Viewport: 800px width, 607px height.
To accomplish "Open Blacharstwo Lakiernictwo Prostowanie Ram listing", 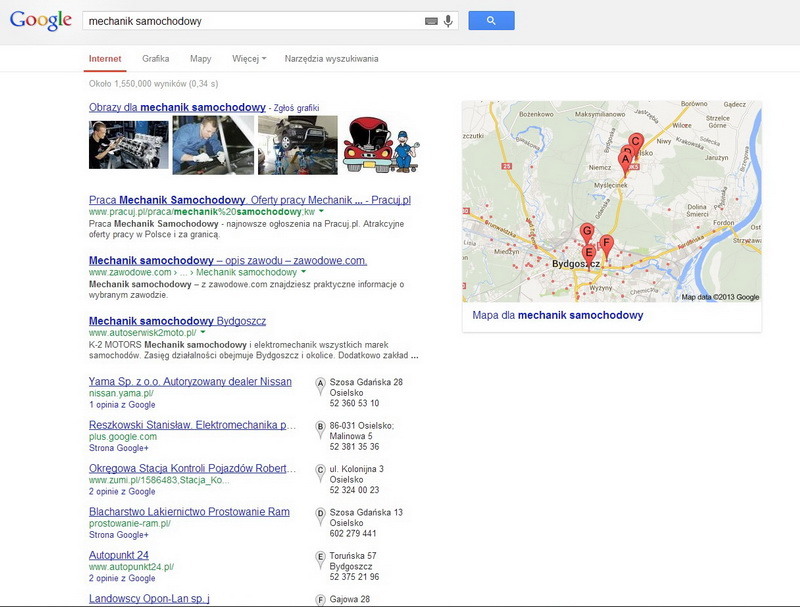I will pos(189,512).
